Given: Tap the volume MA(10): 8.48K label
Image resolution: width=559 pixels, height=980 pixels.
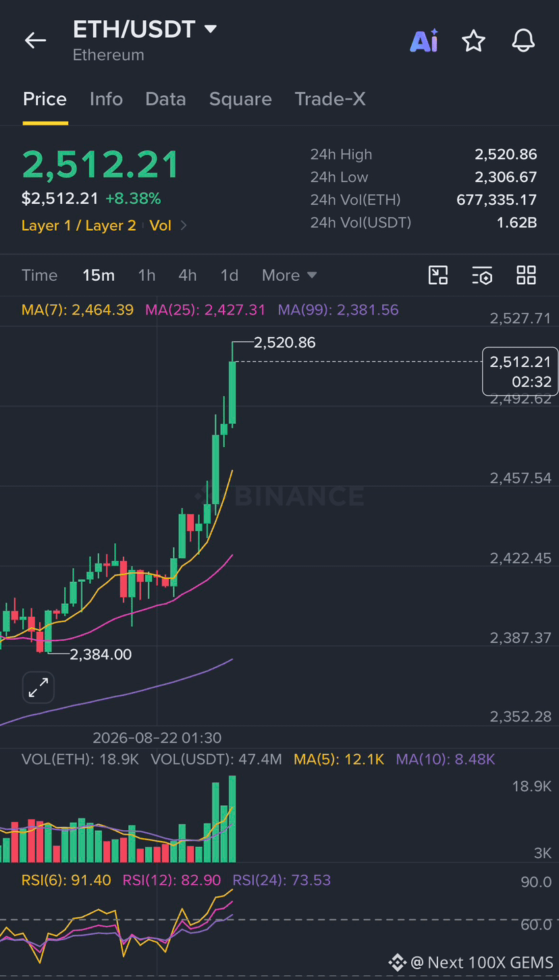Looking at the screenshot, I should (446, 759).
